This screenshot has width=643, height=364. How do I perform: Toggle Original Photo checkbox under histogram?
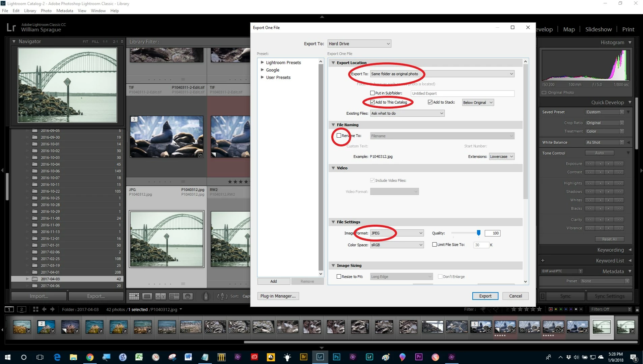point(544,92)
